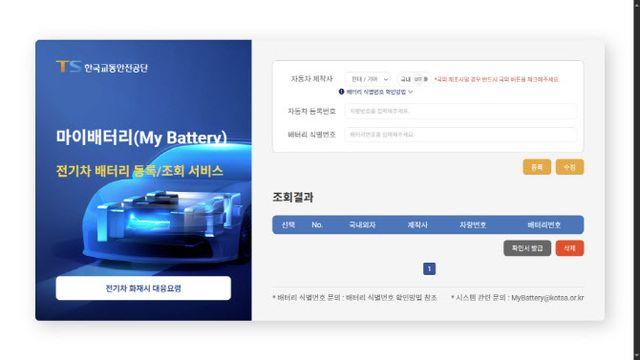Image resolution: width=640 pixels, height=360 pixels.
Task: Click the info icon beside 배터리 식별번호 확인방법
Action: click(x=341, y=92)
